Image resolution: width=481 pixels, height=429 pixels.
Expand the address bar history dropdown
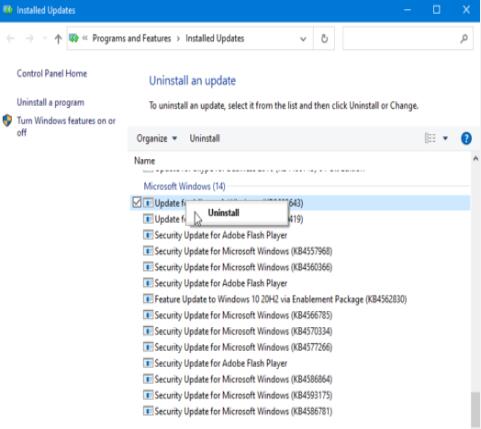(x=303, y=39)
